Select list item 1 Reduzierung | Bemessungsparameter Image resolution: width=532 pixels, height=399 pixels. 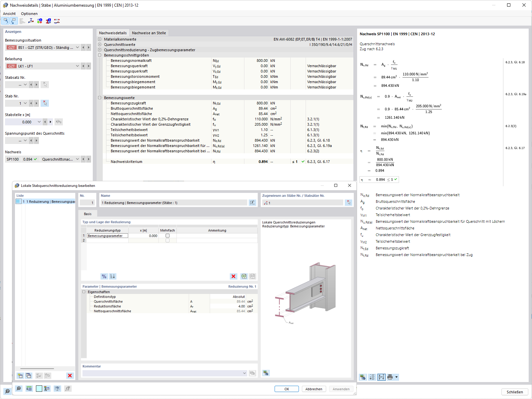point(45,201)
